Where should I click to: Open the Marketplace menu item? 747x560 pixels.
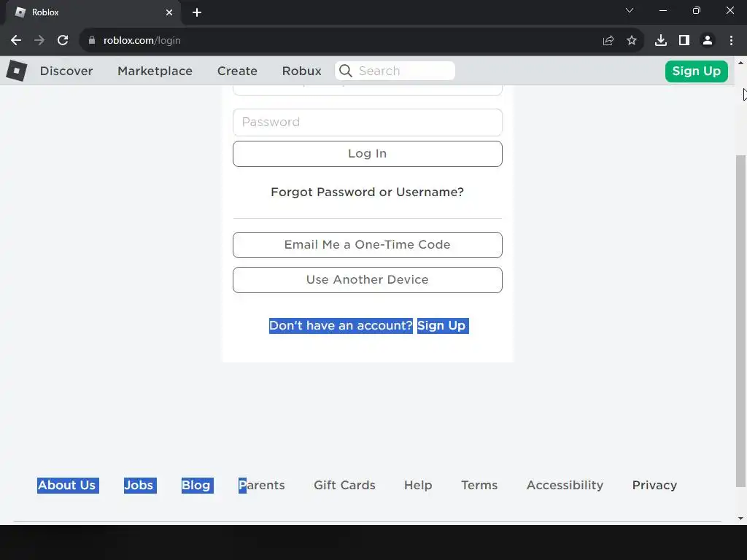pos(155,71)
